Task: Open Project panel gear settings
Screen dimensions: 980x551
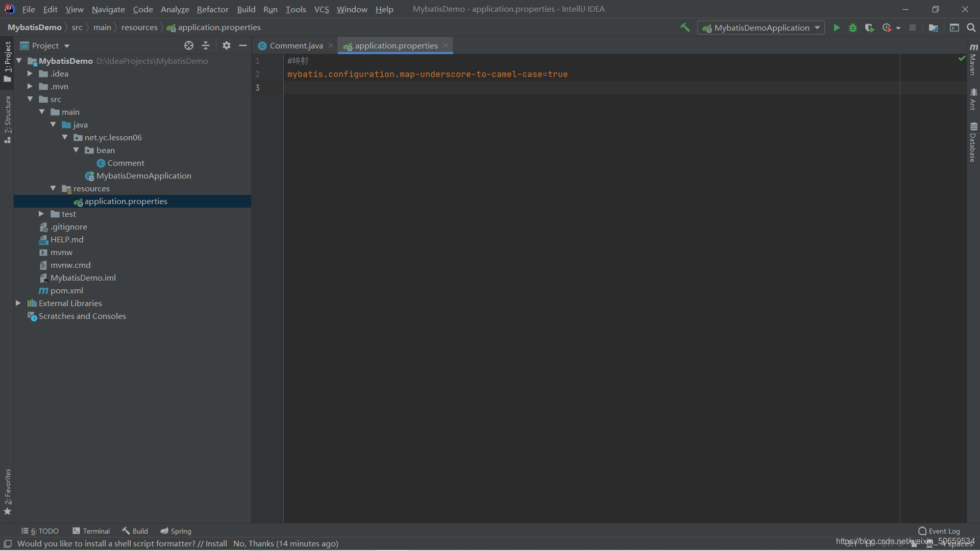Action: (x=227, y=45)
